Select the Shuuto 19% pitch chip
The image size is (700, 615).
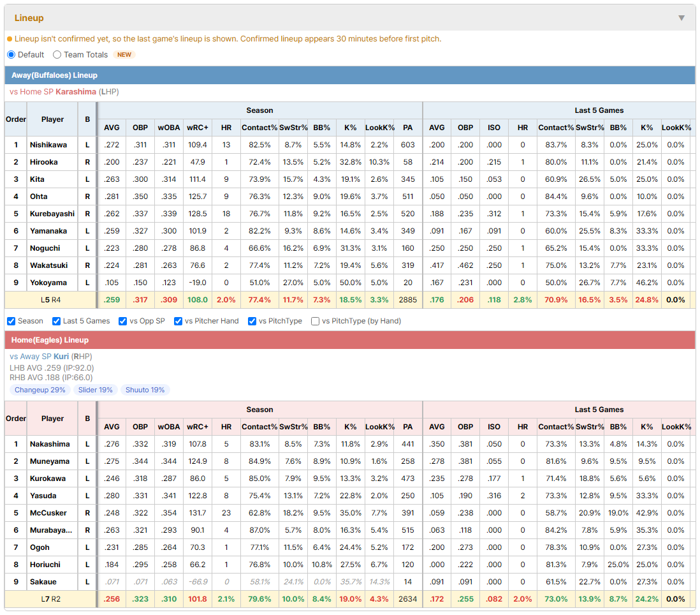[145, 390]
